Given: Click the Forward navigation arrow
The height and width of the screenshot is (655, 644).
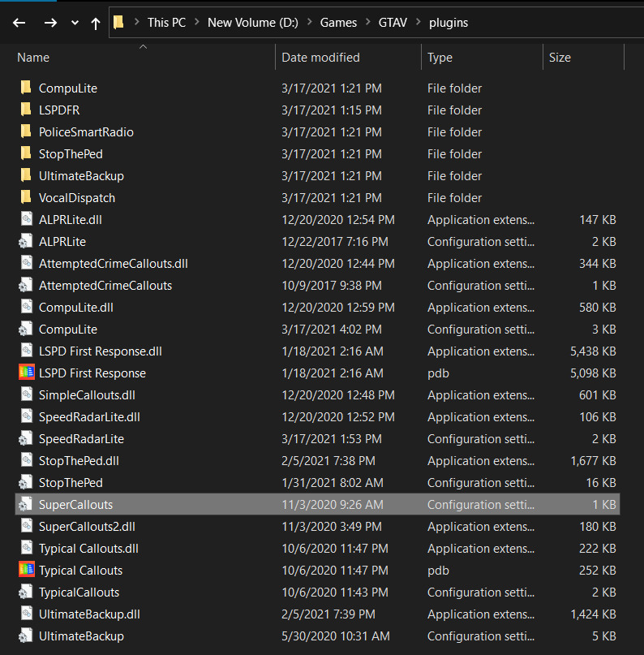Looking at the screenshot, I should (50, 23).
